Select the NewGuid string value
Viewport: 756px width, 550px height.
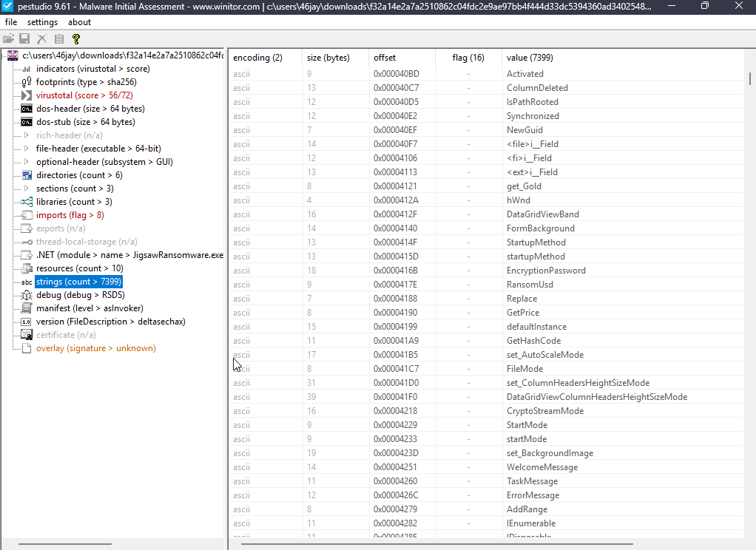coord(524,130)
